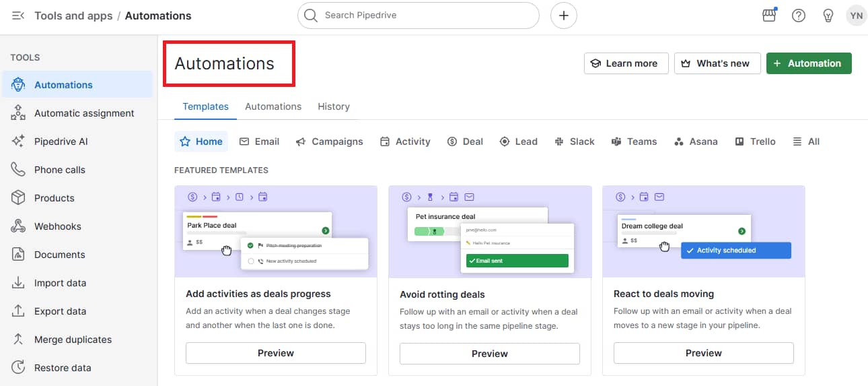Preview the Avoid rotting deals template

490,354
